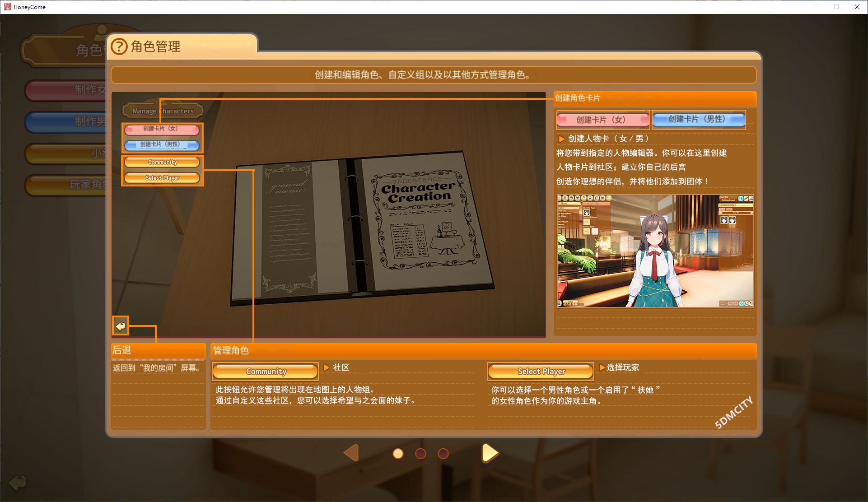Click the 制作男 blue background menu button

[66, 122]
